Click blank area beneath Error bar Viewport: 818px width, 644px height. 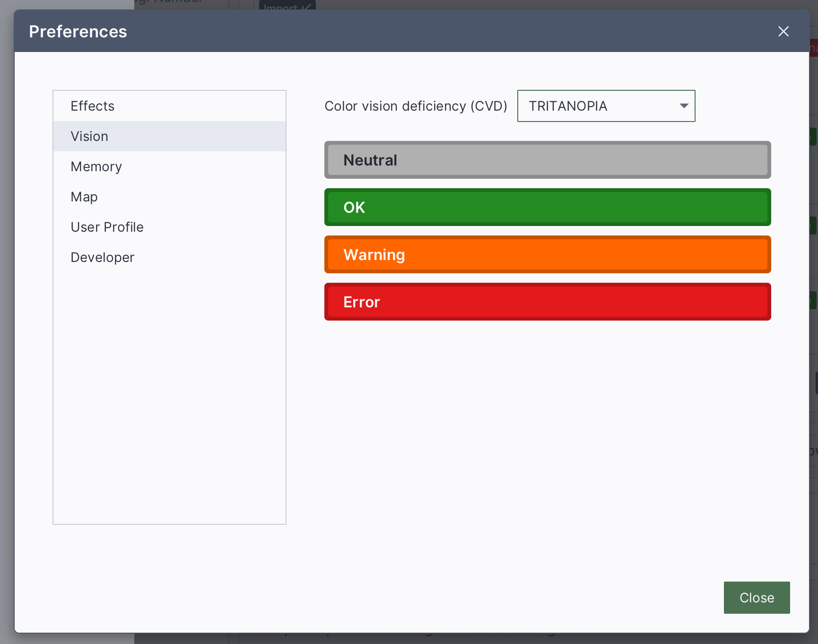point(547,426)
